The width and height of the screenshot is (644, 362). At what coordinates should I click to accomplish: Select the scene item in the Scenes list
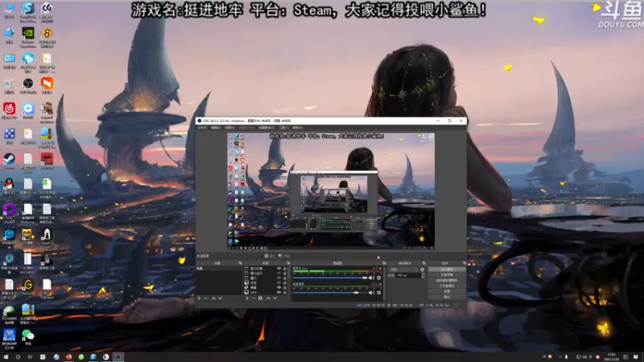(x=219, y=269)
